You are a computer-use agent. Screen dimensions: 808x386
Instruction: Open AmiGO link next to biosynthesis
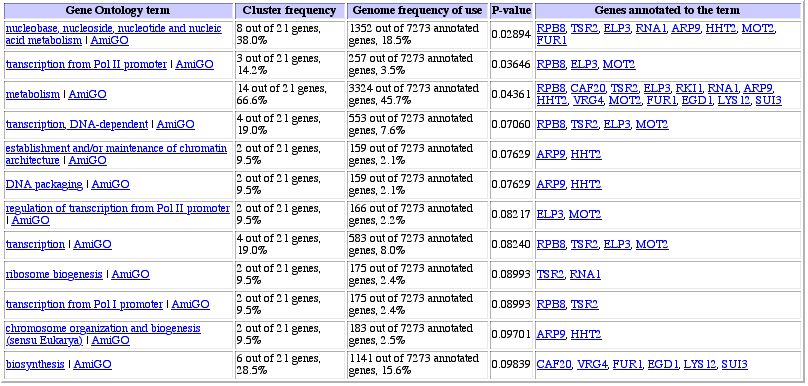(x=92, y=364)
